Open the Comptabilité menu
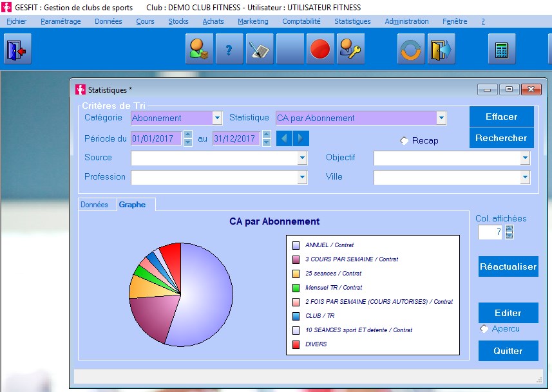This screenshot has width=552, height=392. 301,21
